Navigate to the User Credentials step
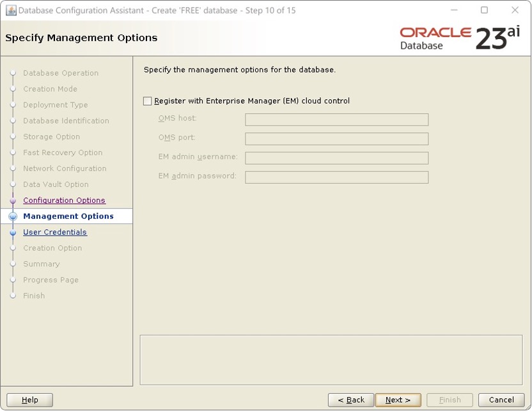The height and width of the screenshot is (411, 532). [54, 232]
